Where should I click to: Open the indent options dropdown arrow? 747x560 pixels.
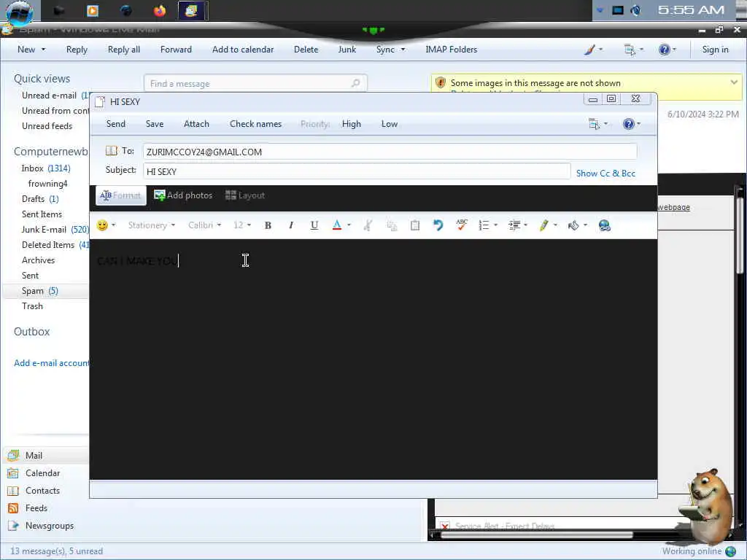[525, 225]
